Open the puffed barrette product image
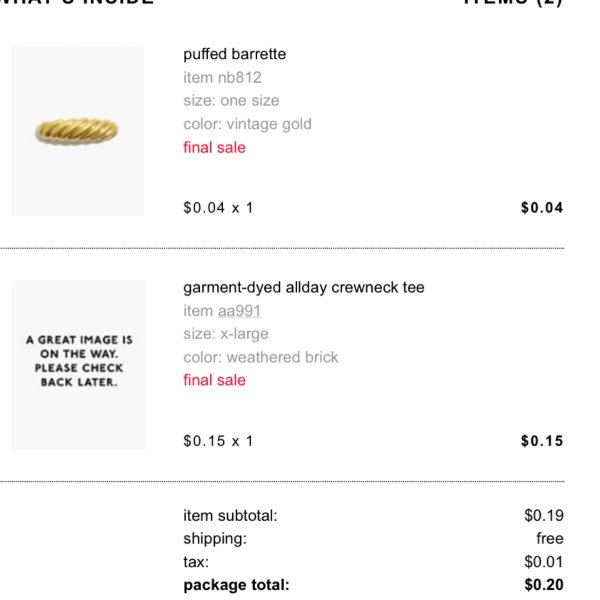 78,131
